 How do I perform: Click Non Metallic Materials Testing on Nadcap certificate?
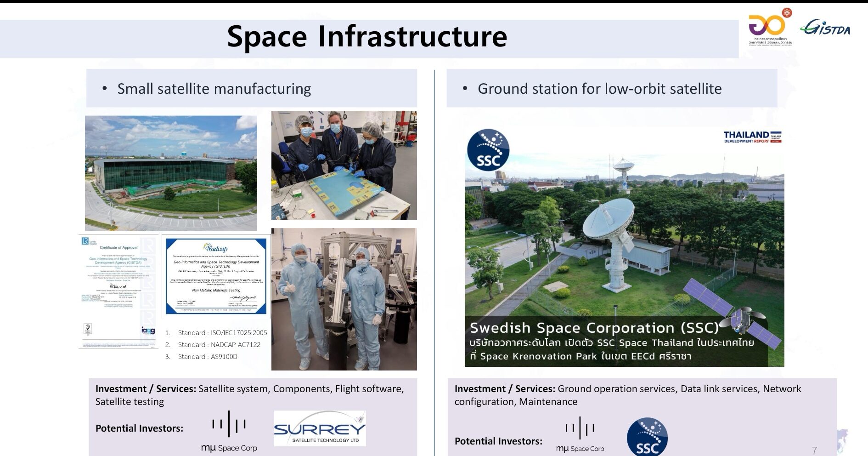216,290
